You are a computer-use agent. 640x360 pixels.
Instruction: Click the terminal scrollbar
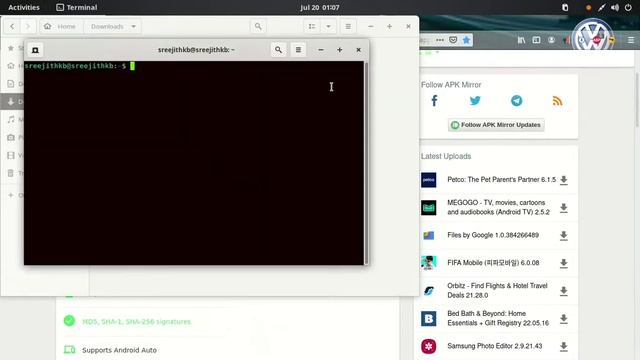pyautogui.click(x=366, y=162)
